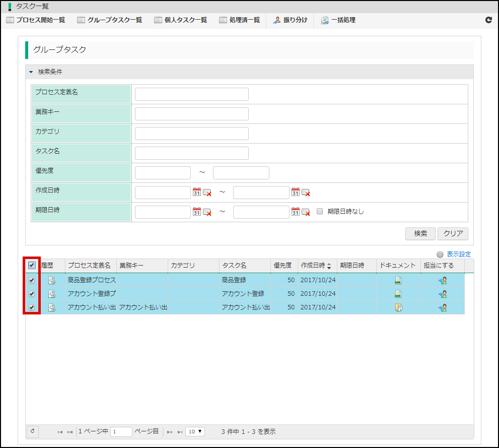Open 処理済一覧 menu item
The height and width of the screenshot is (448, 499).
240,20
